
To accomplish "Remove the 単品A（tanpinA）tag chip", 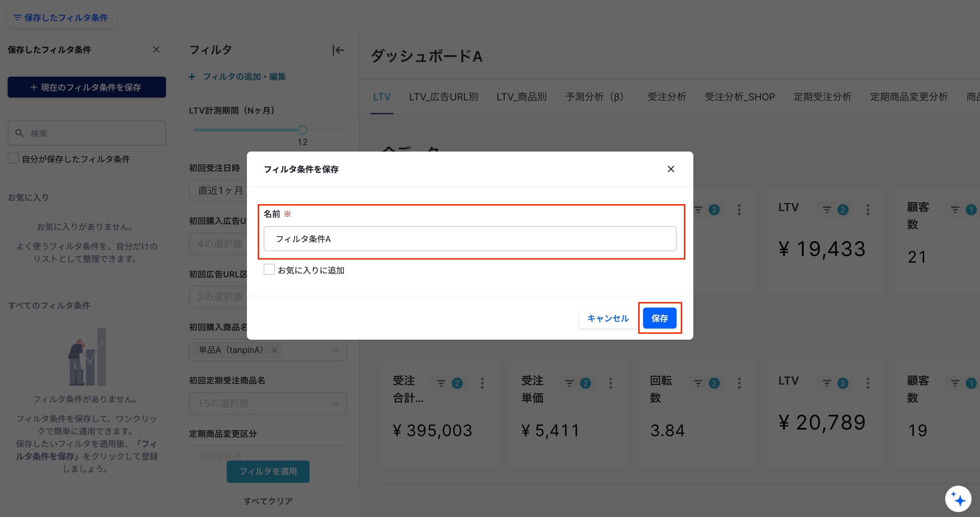I will (x=274, y=350).
